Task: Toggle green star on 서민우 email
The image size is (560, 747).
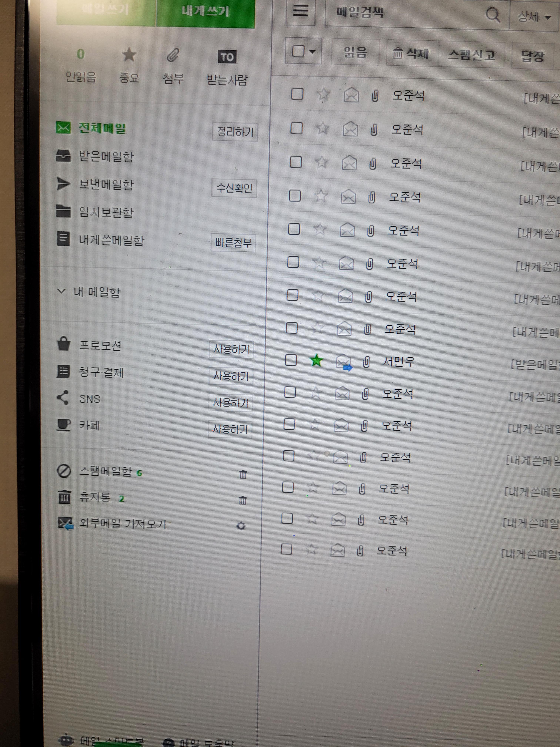Action: point(316,361)
